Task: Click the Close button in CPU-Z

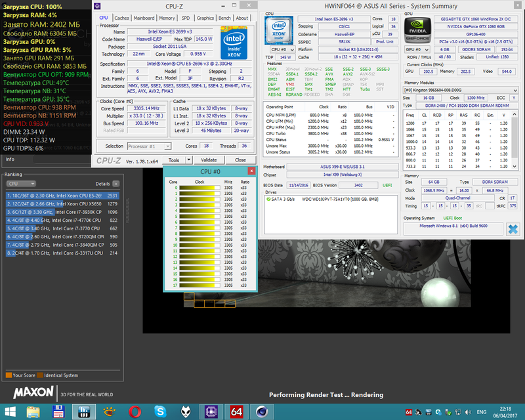Action: 240,159
